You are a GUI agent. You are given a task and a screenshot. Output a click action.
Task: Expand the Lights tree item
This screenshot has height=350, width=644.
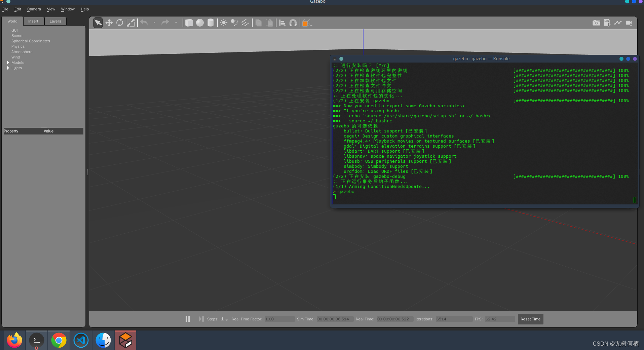pos(8,68)
